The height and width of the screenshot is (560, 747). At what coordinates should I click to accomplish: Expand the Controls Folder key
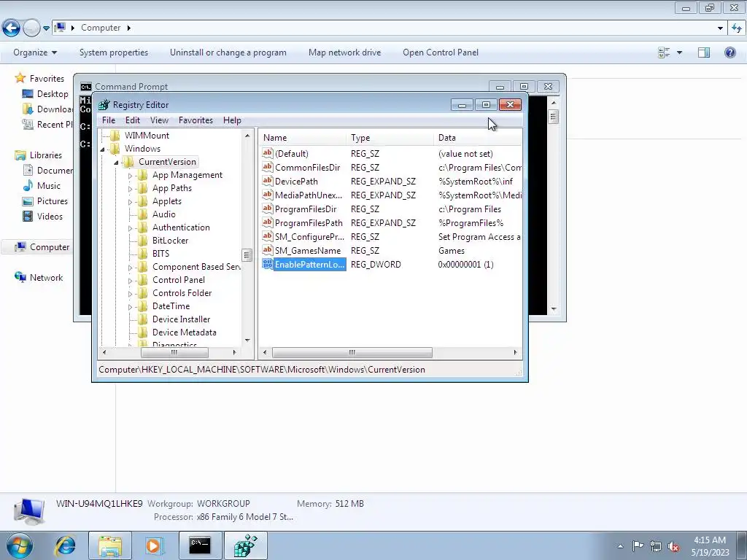coord(130,294)
